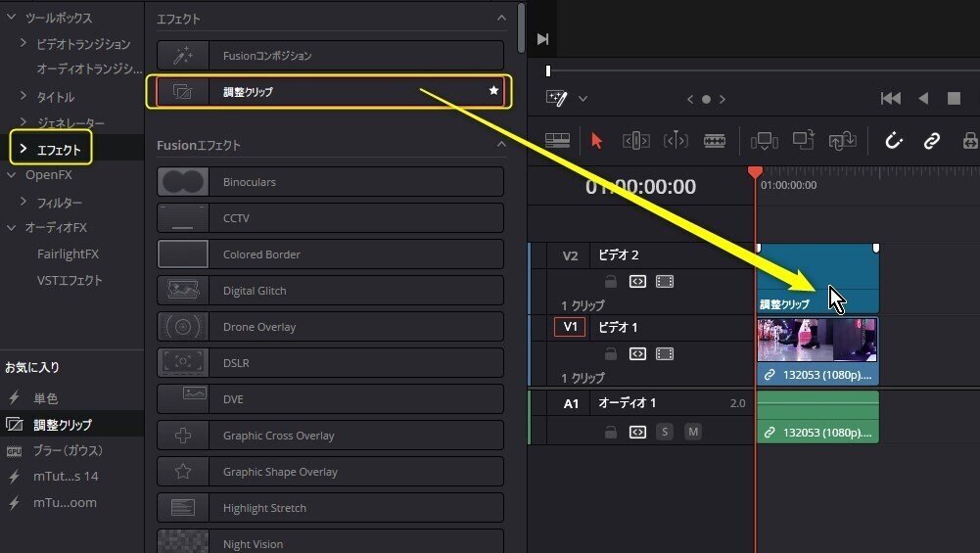Image resolution: width=980 pixels, height=553 pixels.
Task: Collapse the エフェクト list section
Action: coord(501,18)
